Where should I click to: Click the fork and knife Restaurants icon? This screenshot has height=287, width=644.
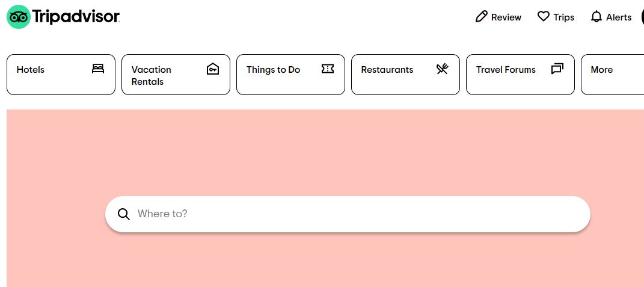click(443, 69)
